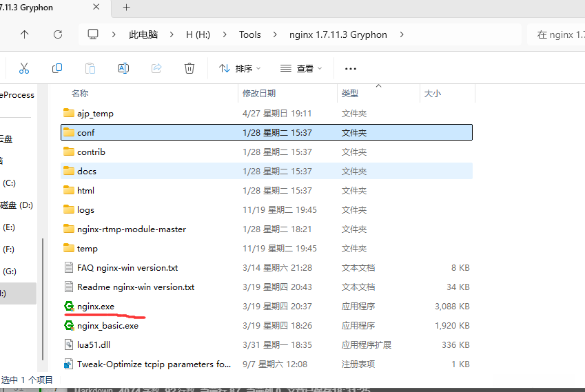This screenshot has height=392, width=585.
Task: Select the docs folder name
Action: tap(87, 171)
